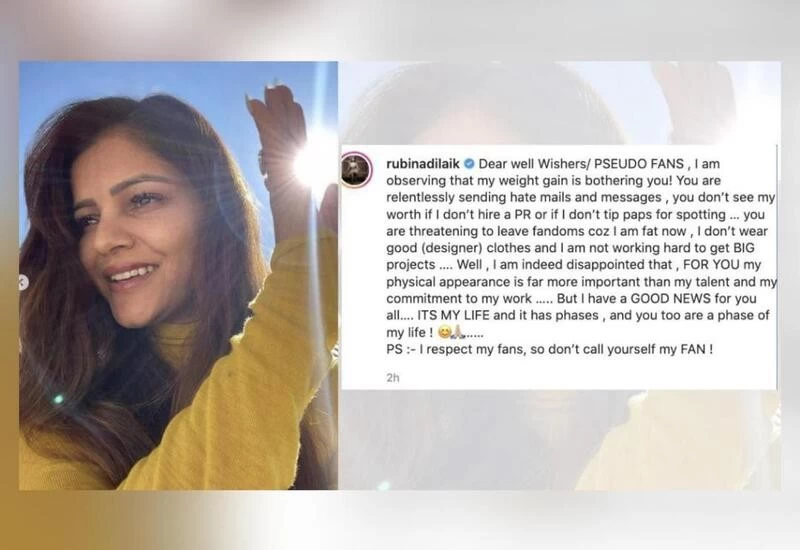Image resolution: width=800 pixels, height=550 pixels.
Task: Click the caption panel's right edge scrollbar
Action: [777, 266]
